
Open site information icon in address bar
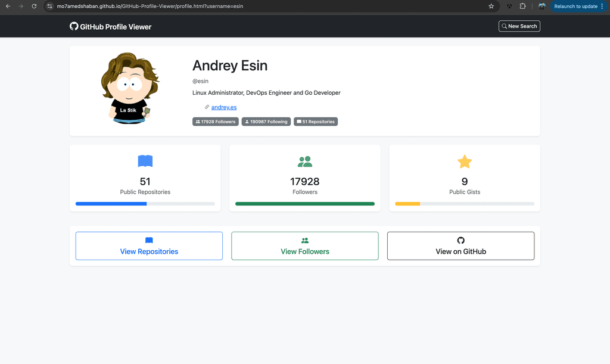(x=50, y=6)
